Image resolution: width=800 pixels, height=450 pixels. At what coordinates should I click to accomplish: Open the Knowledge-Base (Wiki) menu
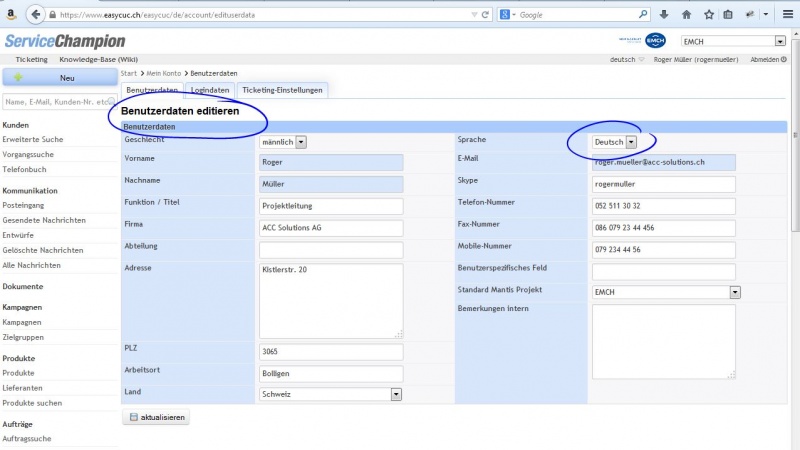98,59
